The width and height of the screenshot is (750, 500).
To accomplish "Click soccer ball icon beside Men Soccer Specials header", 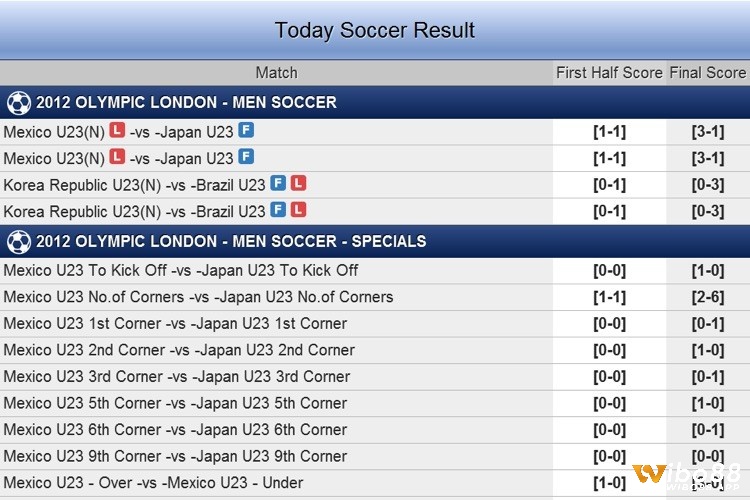I will pyautogui.click(x=19, y=242).
